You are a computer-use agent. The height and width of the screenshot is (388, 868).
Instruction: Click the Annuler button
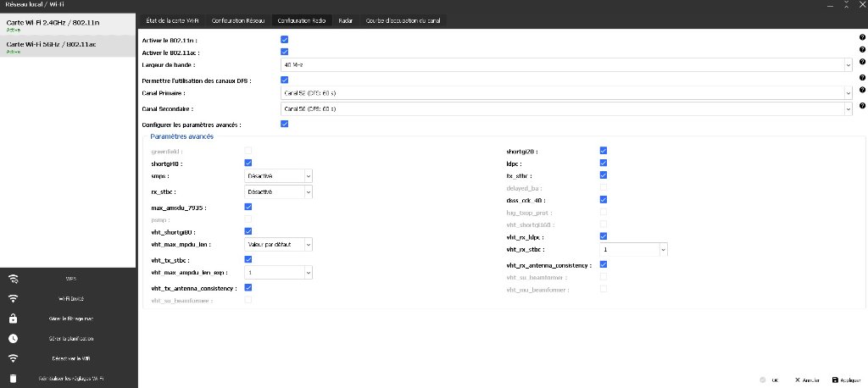point(807,380)
